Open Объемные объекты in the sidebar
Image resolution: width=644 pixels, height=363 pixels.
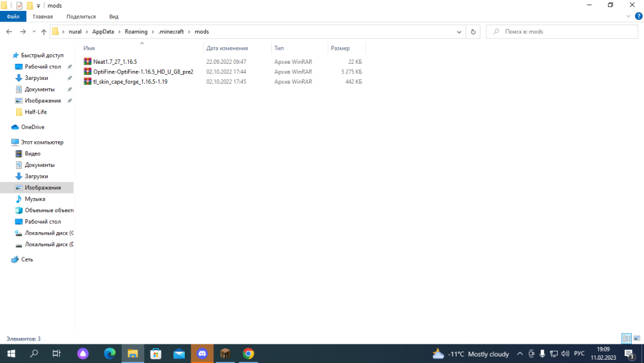tap(49, 210)
